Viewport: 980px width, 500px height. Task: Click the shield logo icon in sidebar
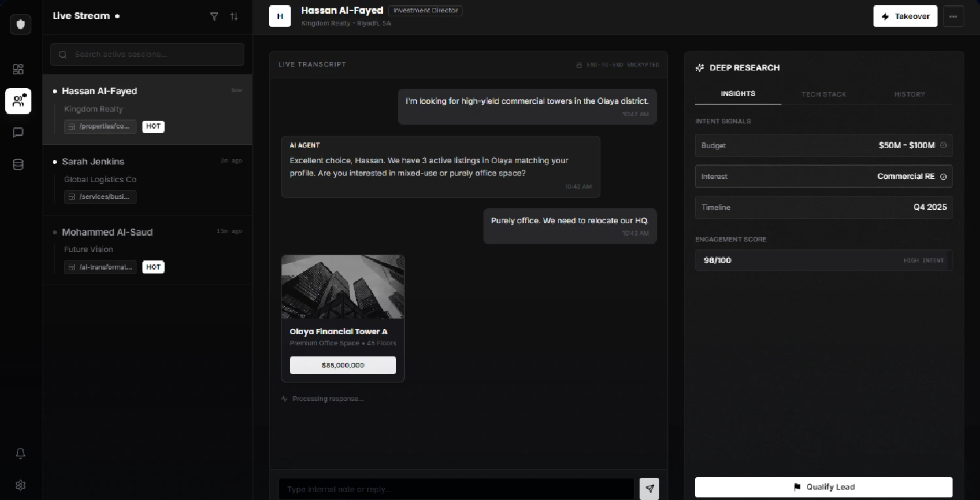20,24
